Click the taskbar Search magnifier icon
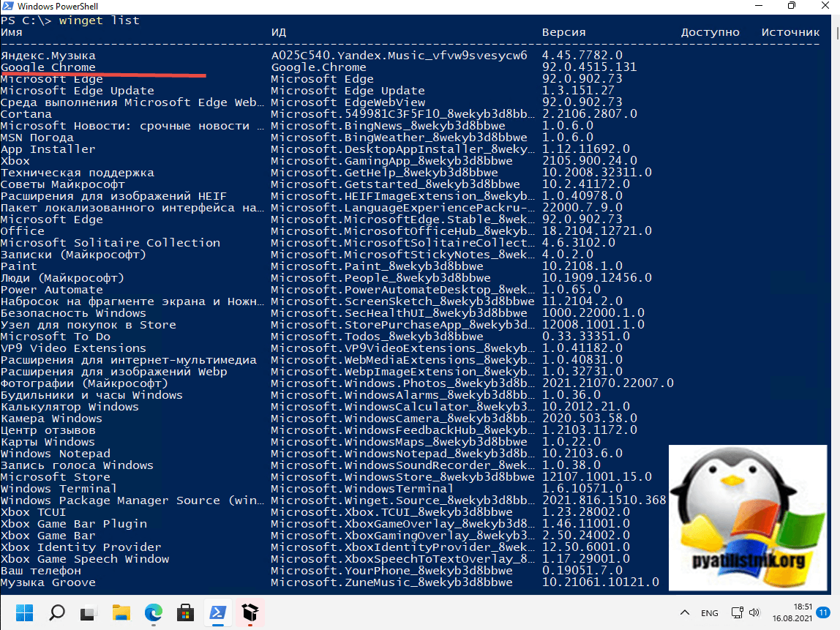Viewport: 840px width, 630px height. [57, 612]
